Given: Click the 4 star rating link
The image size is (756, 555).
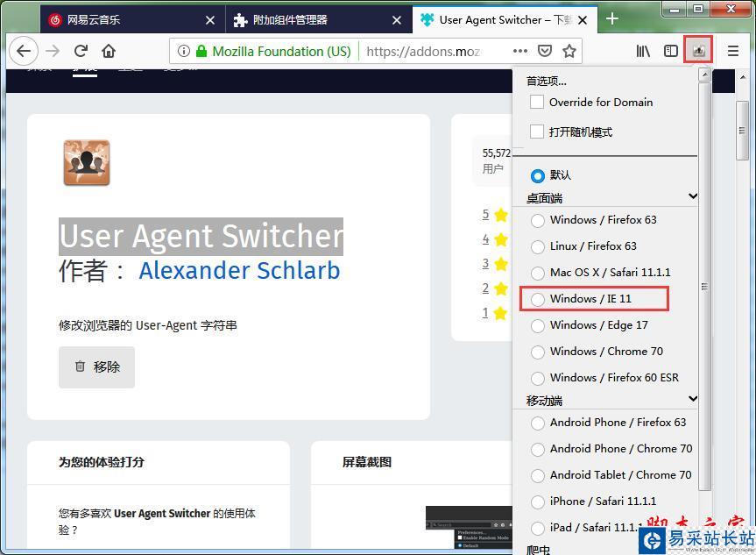Looking at the screenshot, I should (x=485, y=238).
